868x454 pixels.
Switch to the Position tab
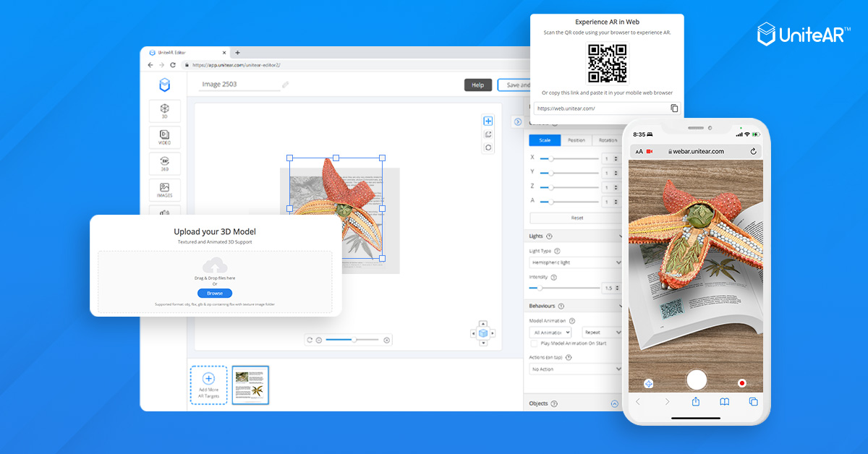(x=576, y=140)
